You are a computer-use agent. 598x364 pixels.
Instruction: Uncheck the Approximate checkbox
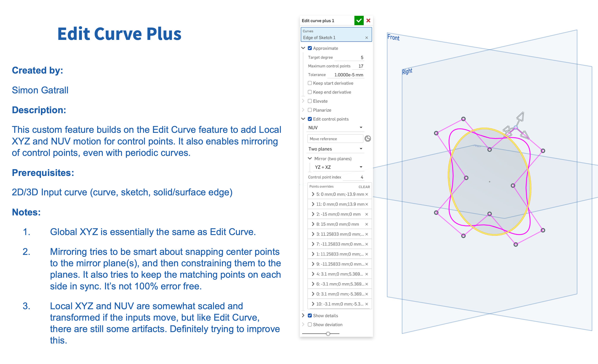(310, 48)
